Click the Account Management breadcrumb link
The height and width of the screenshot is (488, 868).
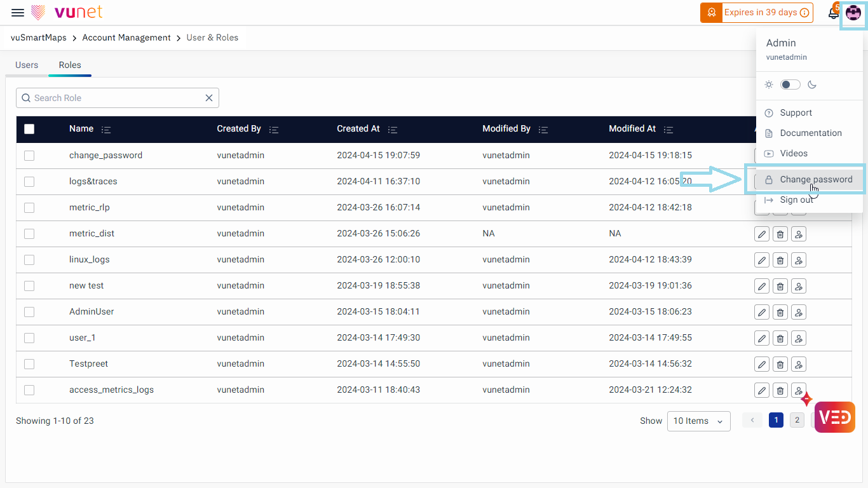pos(126,37)
